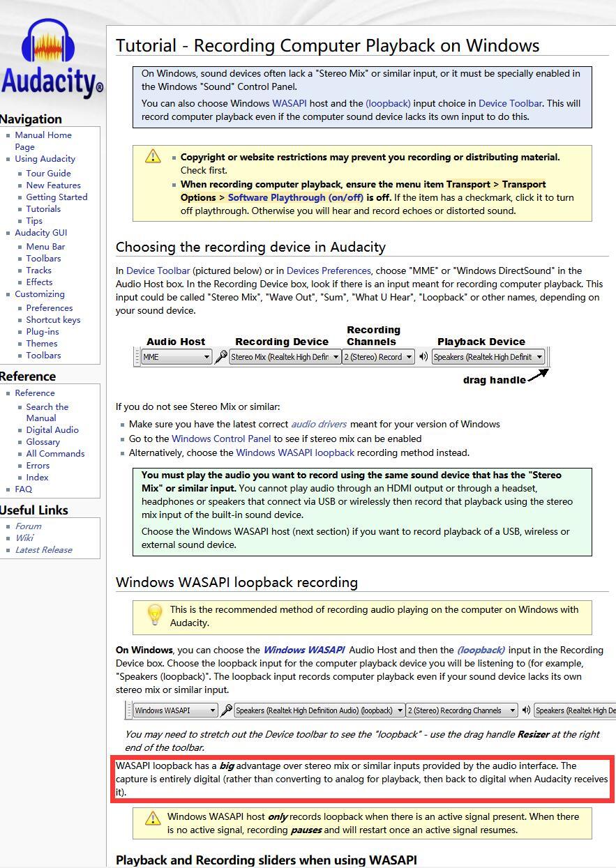Click the resizer handle right of Playback Device
This screenshot has height=868, width=616.
pos(548,357)
